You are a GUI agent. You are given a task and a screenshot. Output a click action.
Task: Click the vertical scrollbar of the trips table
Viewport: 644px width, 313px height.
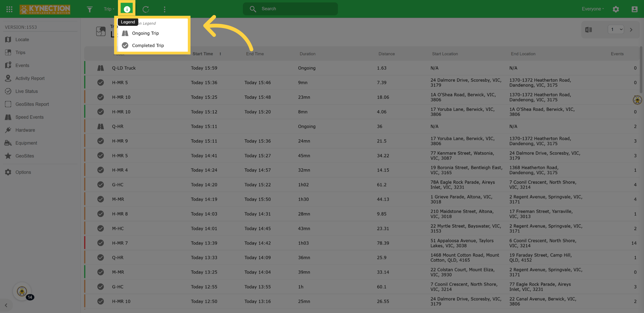click(x=641, y=70)
